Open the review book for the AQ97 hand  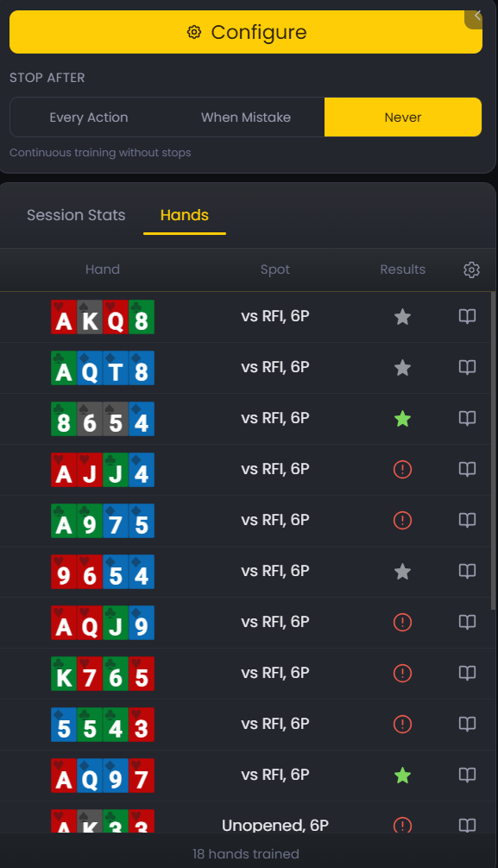[x=466, y=775]
